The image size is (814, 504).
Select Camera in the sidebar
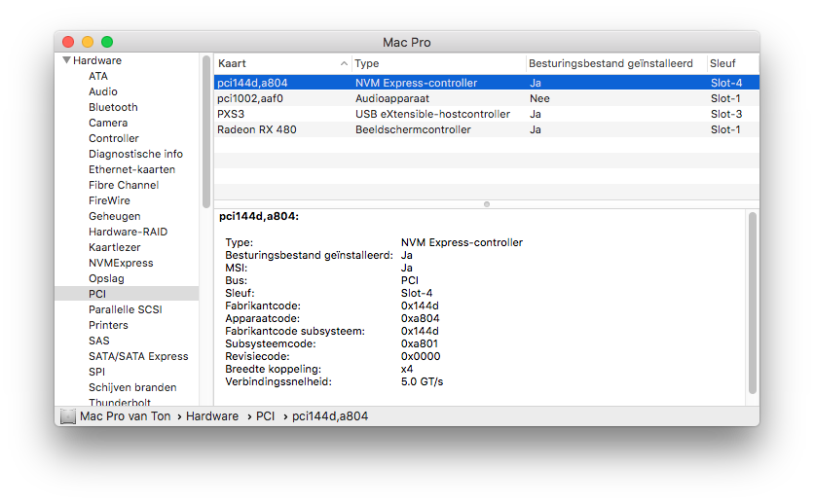click(x=108, y=123)
